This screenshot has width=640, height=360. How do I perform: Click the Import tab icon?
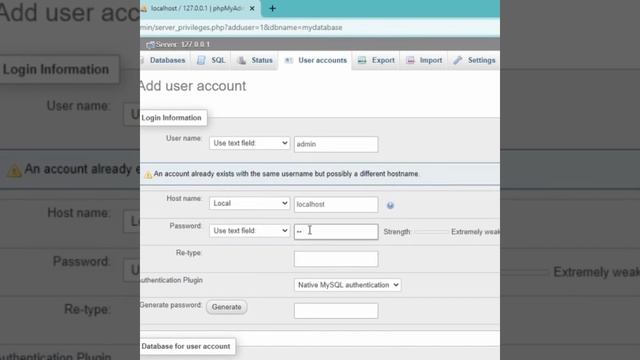point(410,60)
